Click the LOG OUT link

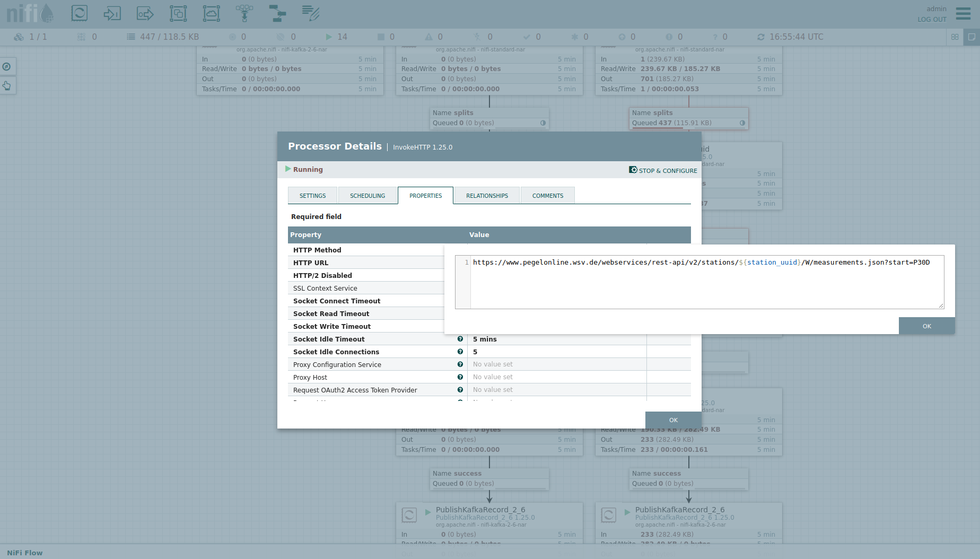coord(932,20)
